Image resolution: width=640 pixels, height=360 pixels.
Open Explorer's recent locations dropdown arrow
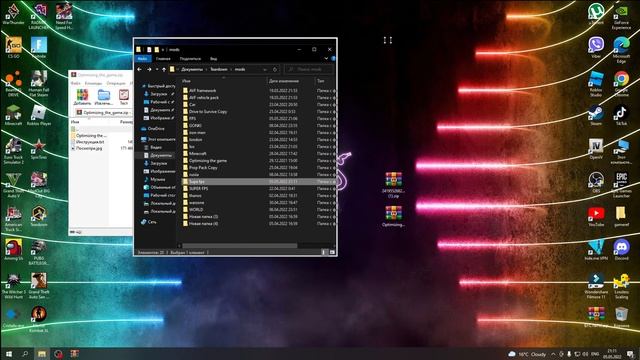pos(157,69)
